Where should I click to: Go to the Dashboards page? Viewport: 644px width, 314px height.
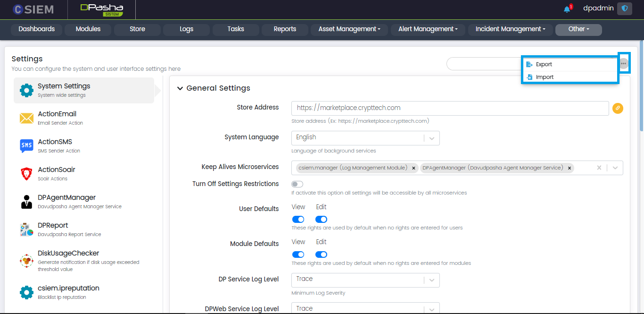coord(37,29)
